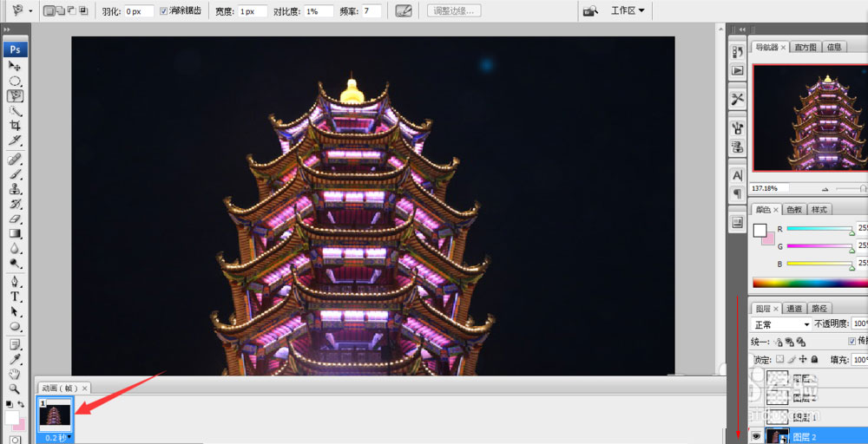Select the Healing Brush tool
The height and width of the screenshot is (444, 868).
[x=15, y=160]
